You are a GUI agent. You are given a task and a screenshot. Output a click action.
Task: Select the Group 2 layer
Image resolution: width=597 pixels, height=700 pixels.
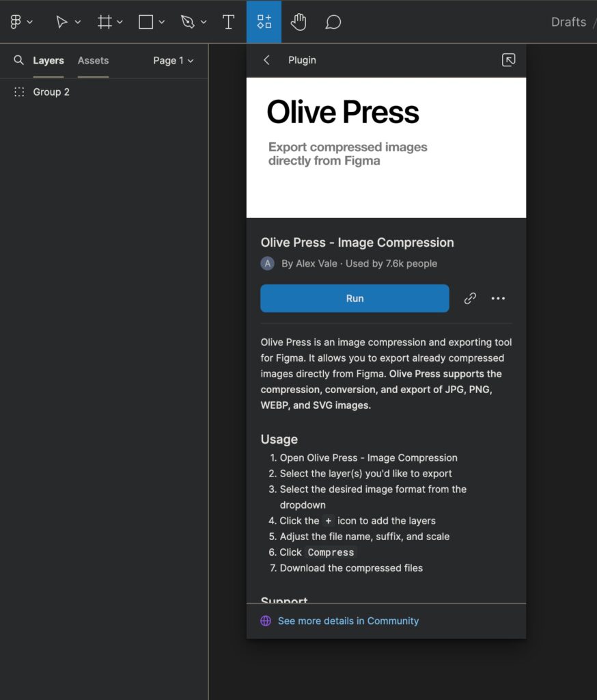tap(51, 92)
